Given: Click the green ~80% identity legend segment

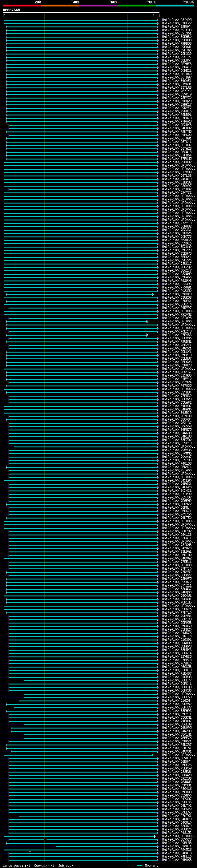Looking at the screenshot, I should (137, 6).
